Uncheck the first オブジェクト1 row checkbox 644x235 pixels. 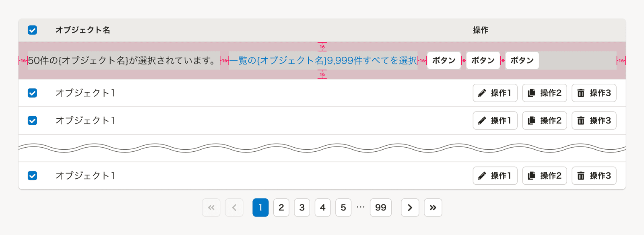pos(33,93)
